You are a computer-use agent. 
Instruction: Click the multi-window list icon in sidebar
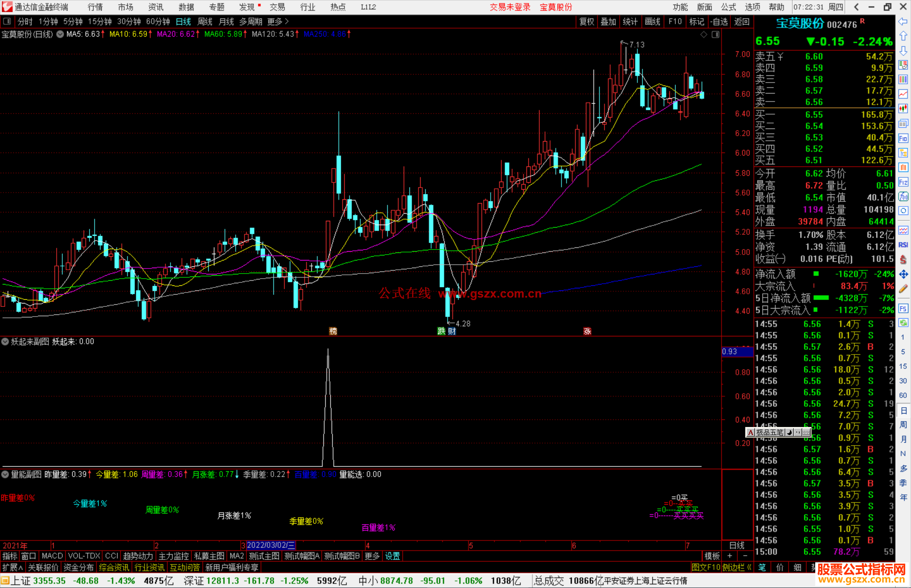(903, 124)
